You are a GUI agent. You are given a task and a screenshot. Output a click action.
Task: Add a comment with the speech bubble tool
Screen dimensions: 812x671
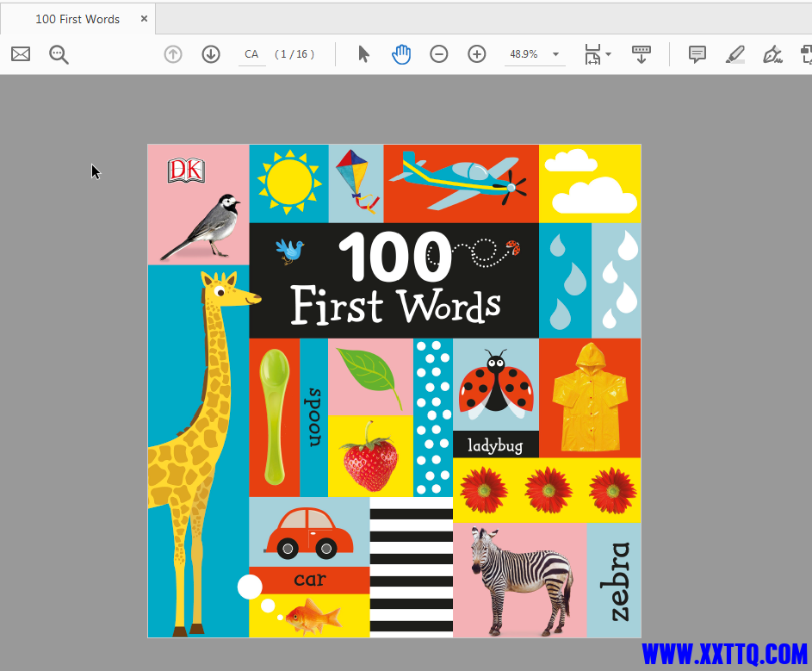tap(697, 54)
